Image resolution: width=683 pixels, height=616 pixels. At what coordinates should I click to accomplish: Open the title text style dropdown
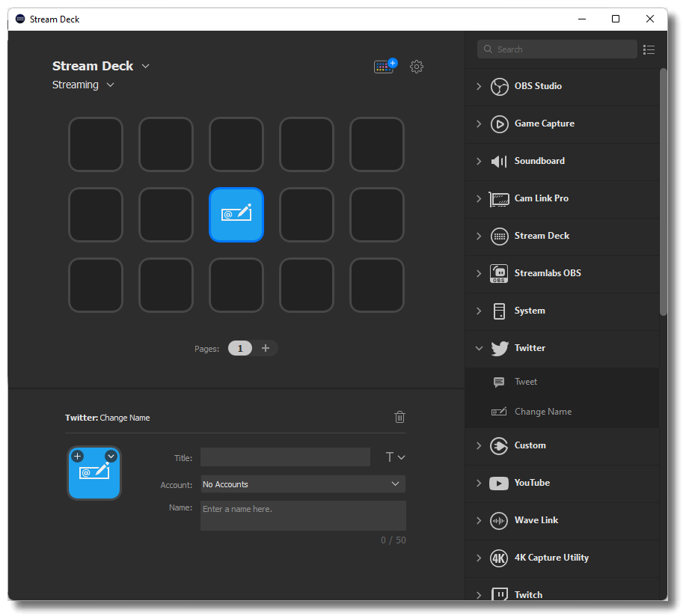[395, 457]
